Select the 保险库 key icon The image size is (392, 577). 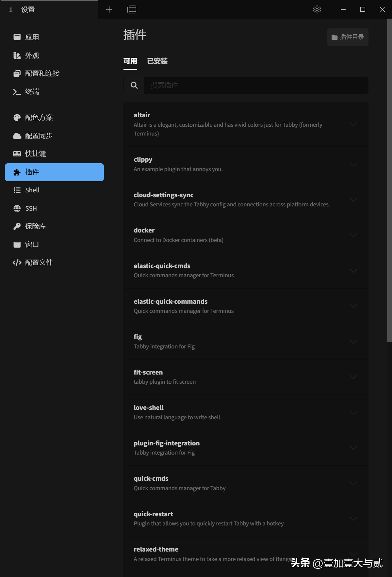pyautogui.click(x=17, y=226)
